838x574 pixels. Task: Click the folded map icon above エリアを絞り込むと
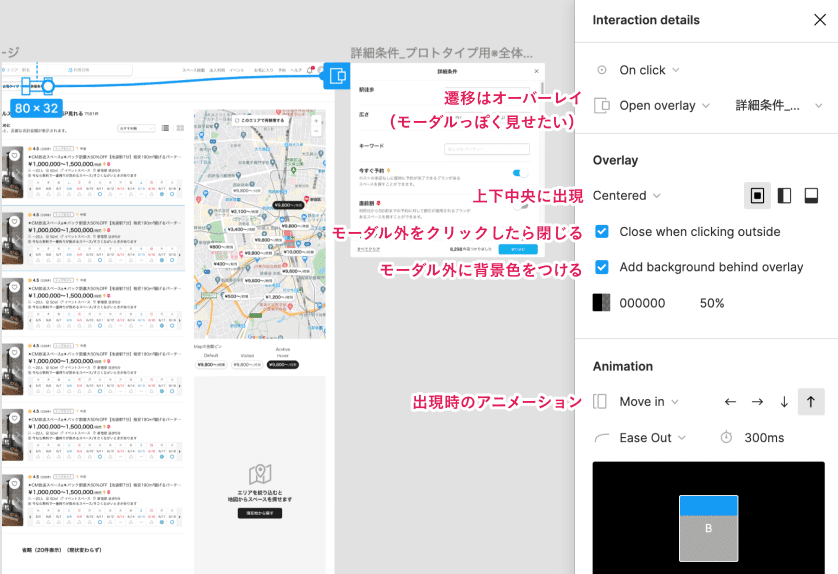(x=260, y=474)
